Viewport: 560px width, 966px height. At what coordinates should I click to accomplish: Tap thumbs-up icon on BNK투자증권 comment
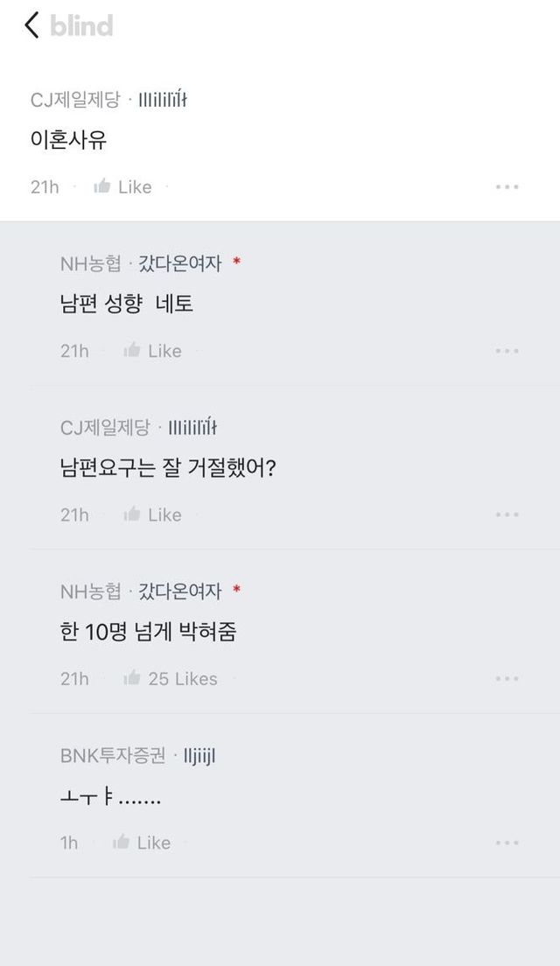tap(122, 842)
